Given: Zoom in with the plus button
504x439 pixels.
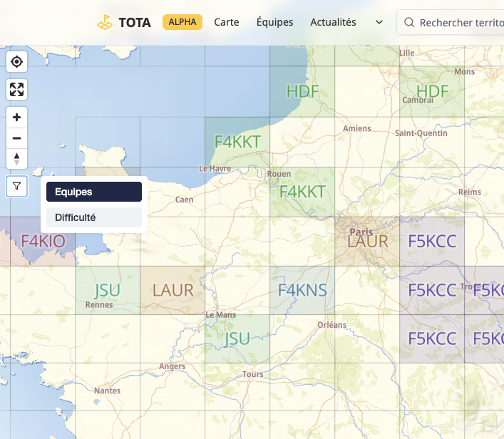Looking at the screenshot, I should point(17,117).
